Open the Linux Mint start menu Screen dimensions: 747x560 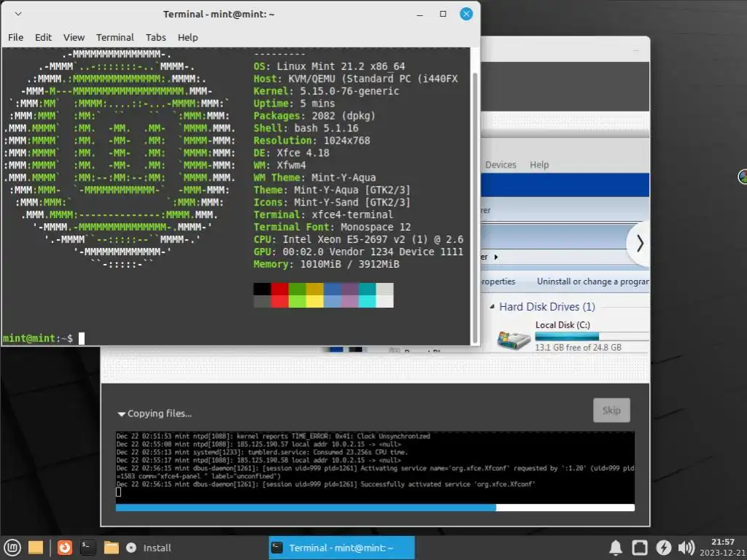tap(12, 548)
